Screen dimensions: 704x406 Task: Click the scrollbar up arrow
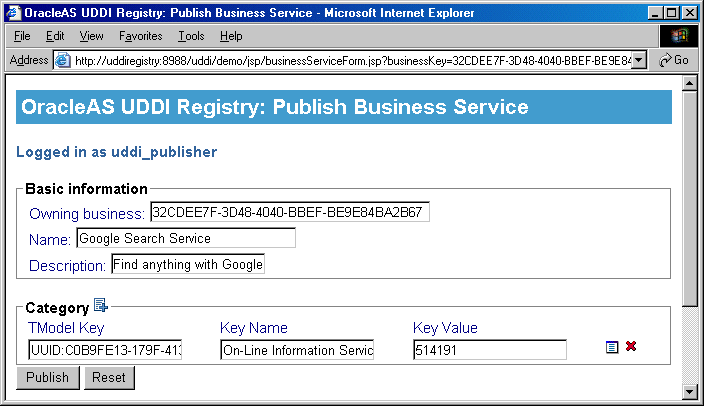(x=690, y=83)
